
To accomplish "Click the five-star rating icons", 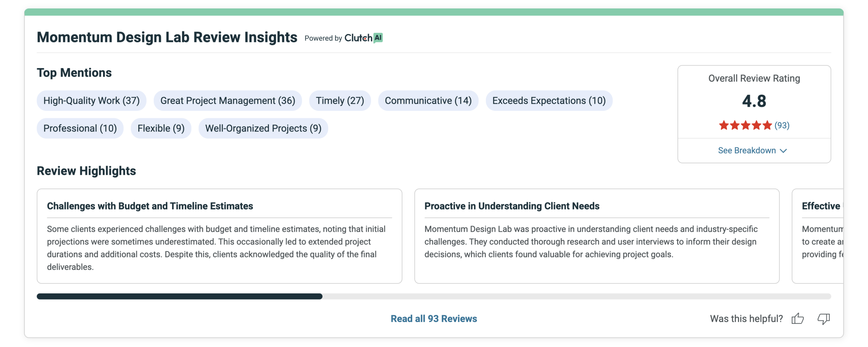I will click(745, 125).
